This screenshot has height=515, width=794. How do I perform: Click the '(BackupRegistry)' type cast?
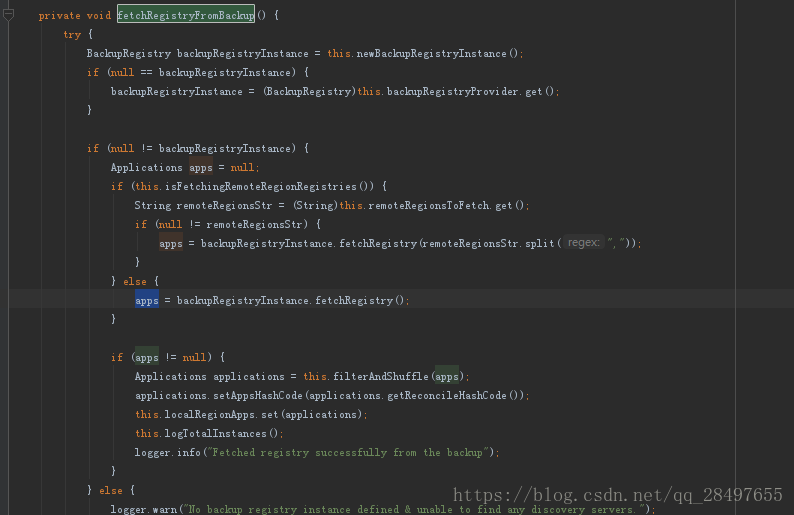click(309, 92)
